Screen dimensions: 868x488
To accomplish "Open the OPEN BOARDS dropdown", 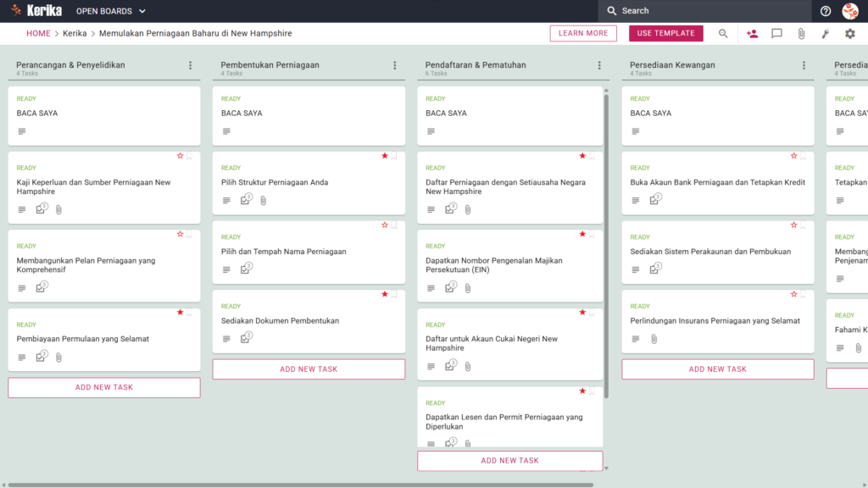I will click(111, 11).
